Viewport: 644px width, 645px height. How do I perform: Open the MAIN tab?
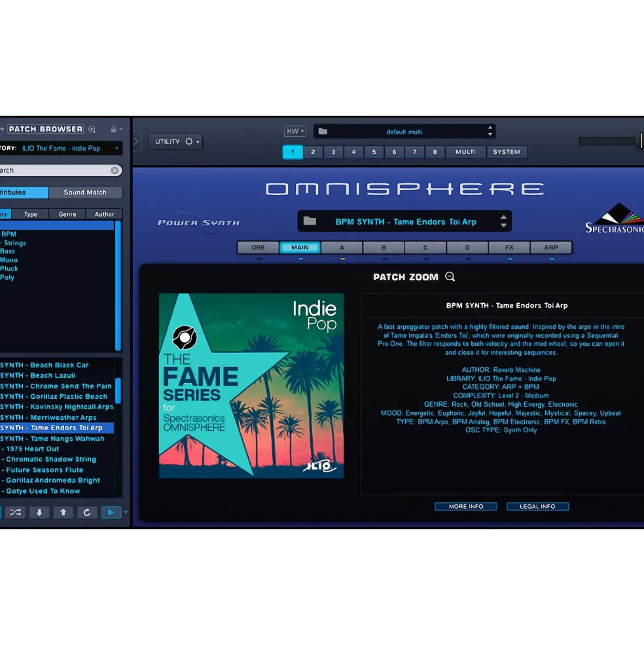coord(300,248)
